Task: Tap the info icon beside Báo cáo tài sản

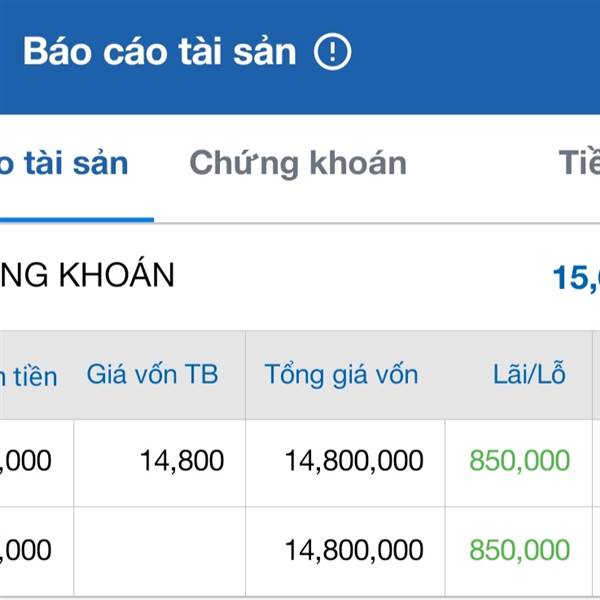Action: coord(332,51)
